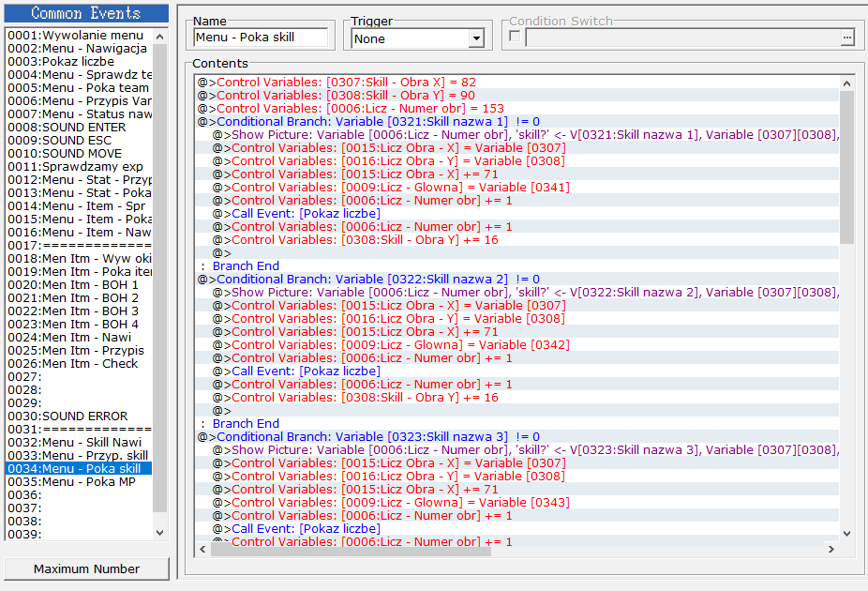Select event 0007:Menu - Status naw
868x591 pixels.
79,114
